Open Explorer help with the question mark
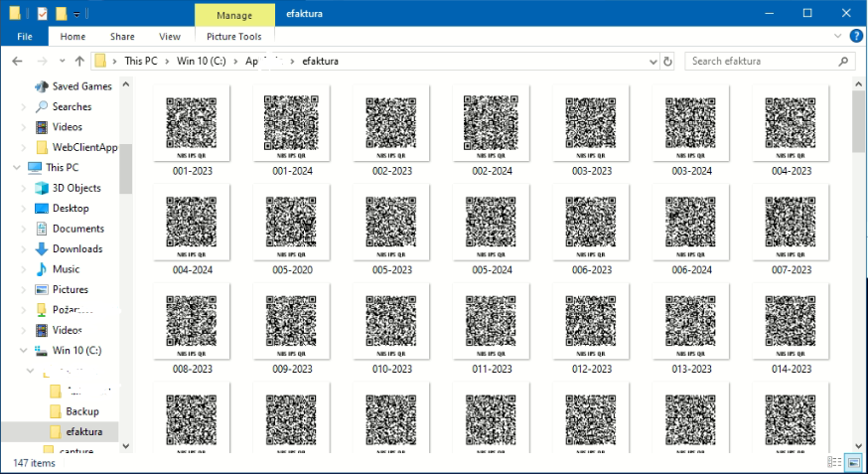 (x=856, y=37)
